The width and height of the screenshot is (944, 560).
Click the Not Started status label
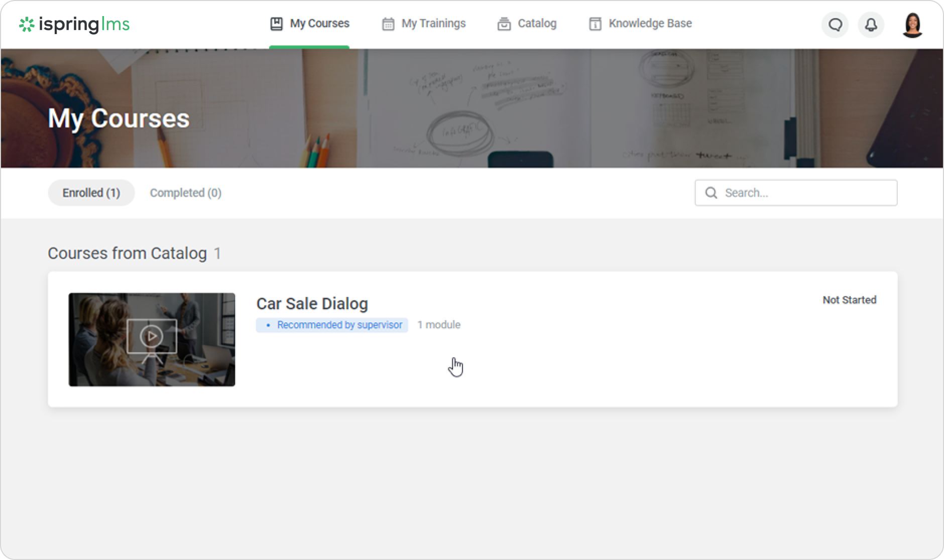(849, 300)
